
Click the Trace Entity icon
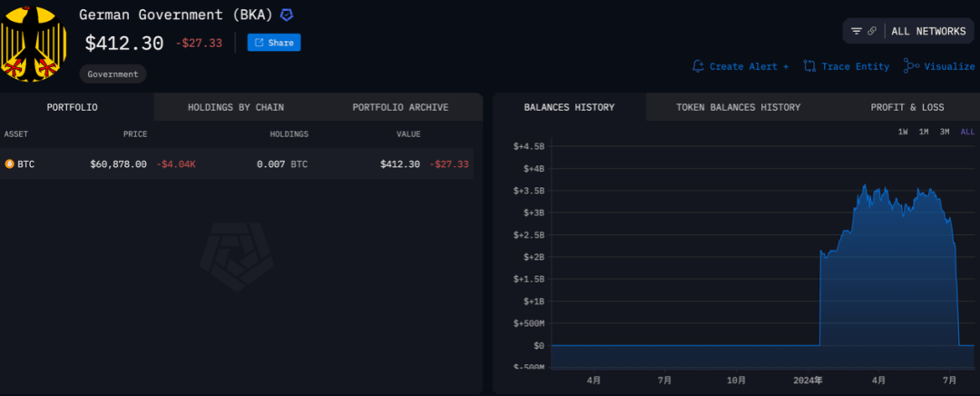click(x=809, y=66)
